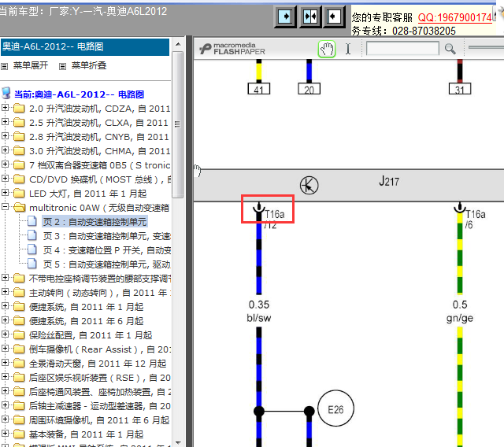
Task: Click the 不带电控座椅调节装置 folder icon
Action: pos(19,278)
